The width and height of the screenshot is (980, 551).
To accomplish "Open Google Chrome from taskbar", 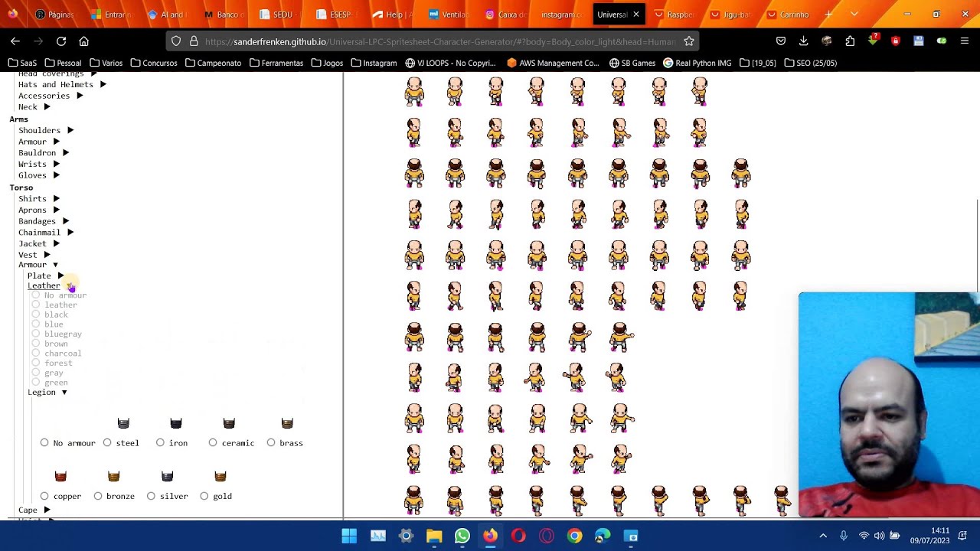I will coord(574,536).
